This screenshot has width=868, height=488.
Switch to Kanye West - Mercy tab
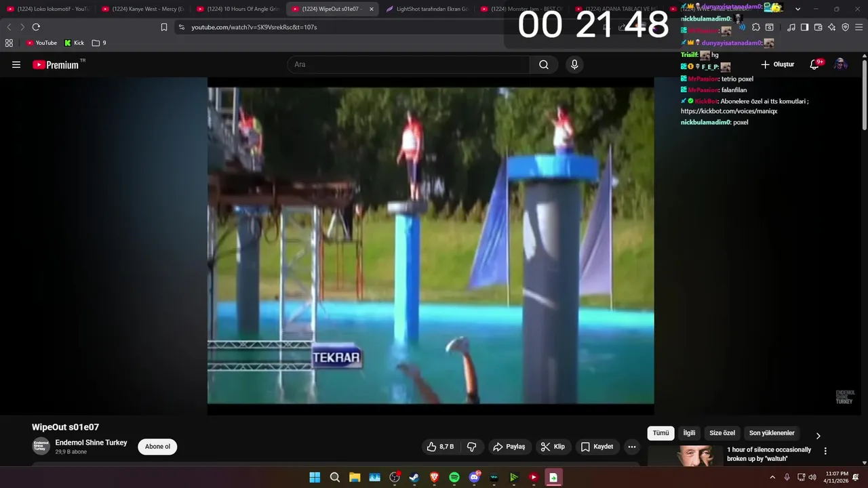tap(142, 9)
